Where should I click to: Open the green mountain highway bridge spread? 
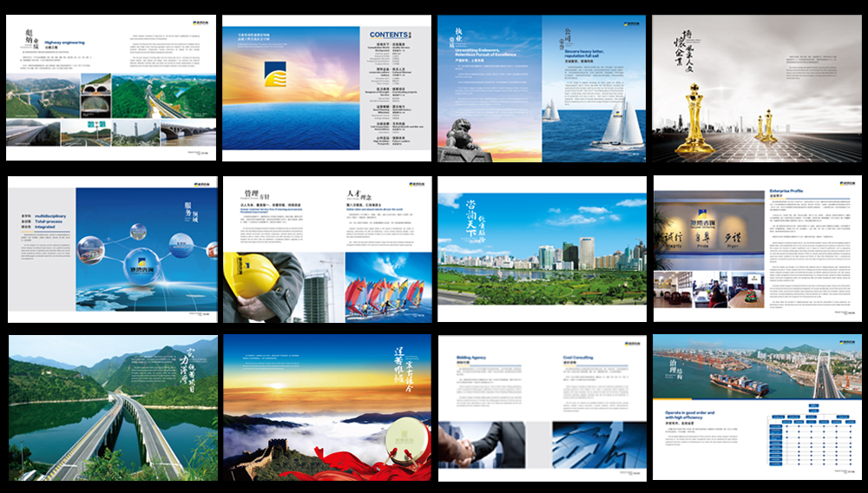coord(112,407)
